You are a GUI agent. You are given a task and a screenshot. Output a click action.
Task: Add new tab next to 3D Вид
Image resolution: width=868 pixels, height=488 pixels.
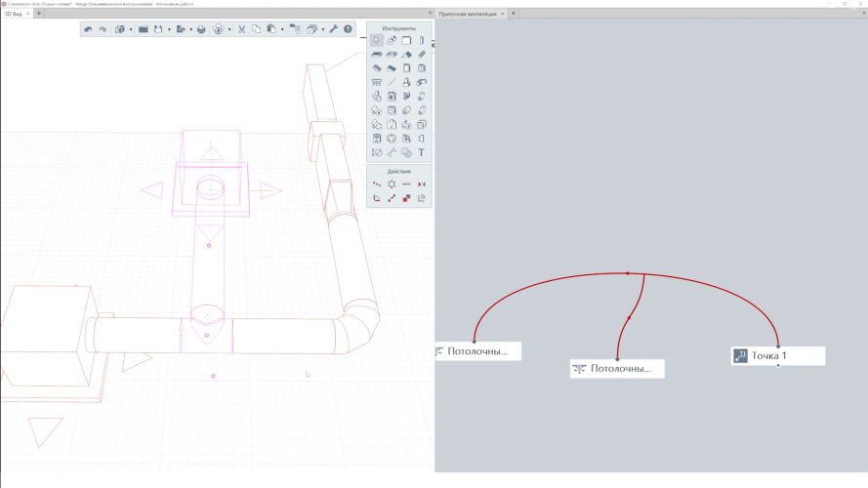pyautogui.click(x=39, y=14)
